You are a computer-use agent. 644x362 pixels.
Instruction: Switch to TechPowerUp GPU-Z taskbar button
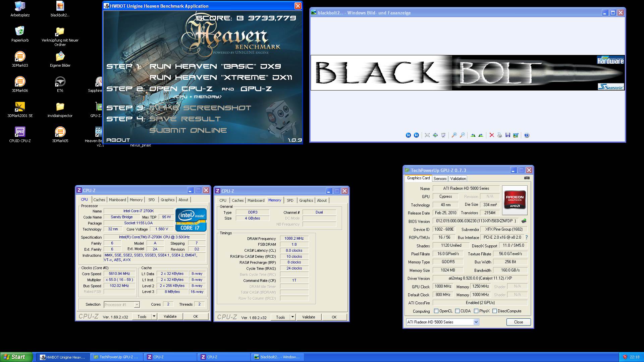click(117, 357)
